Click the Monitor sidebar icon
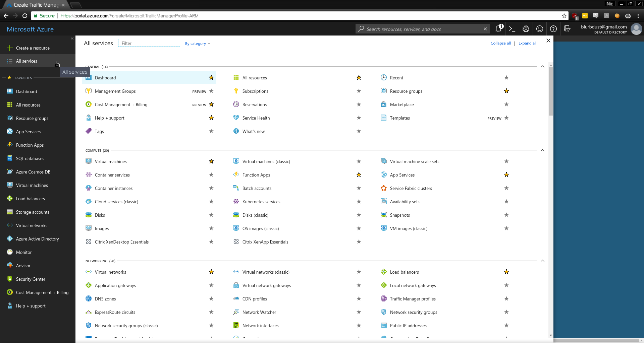Image resolution: width=644 pixels, height=343 pixels. point(10,252)
